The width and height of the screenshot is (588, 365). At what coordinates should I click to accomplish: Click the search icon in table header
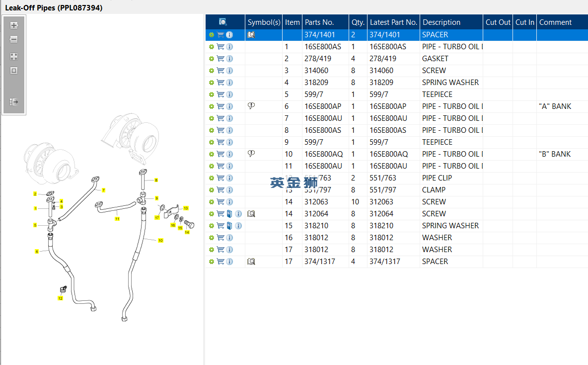223,22
